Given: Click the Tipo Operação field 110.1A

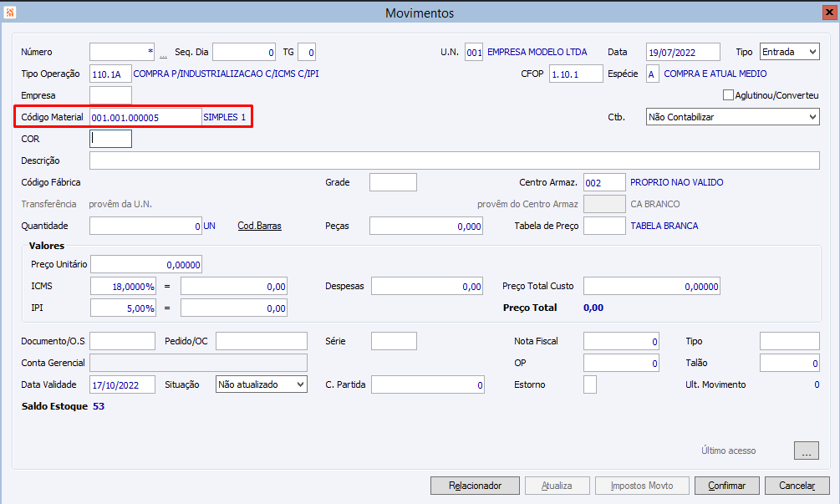Looking at the screenshot, I should pos(110,74).
